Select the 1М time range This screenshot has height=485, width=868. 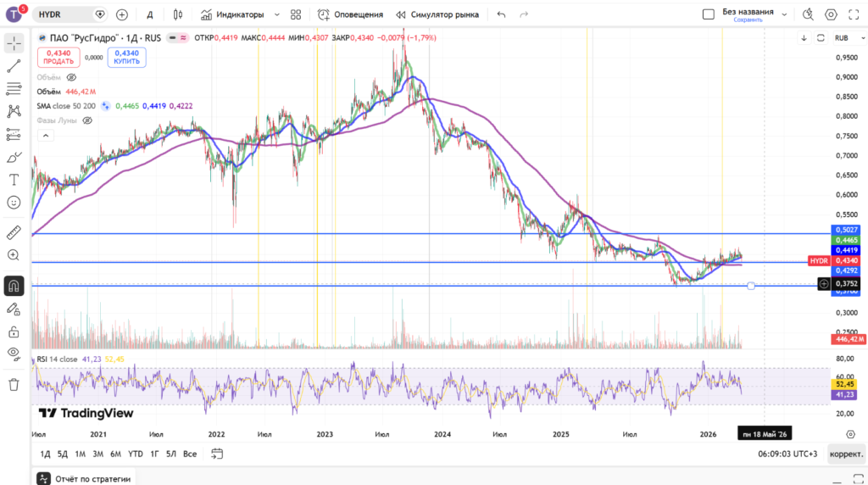pyautogui.click(x=81, y=454)
